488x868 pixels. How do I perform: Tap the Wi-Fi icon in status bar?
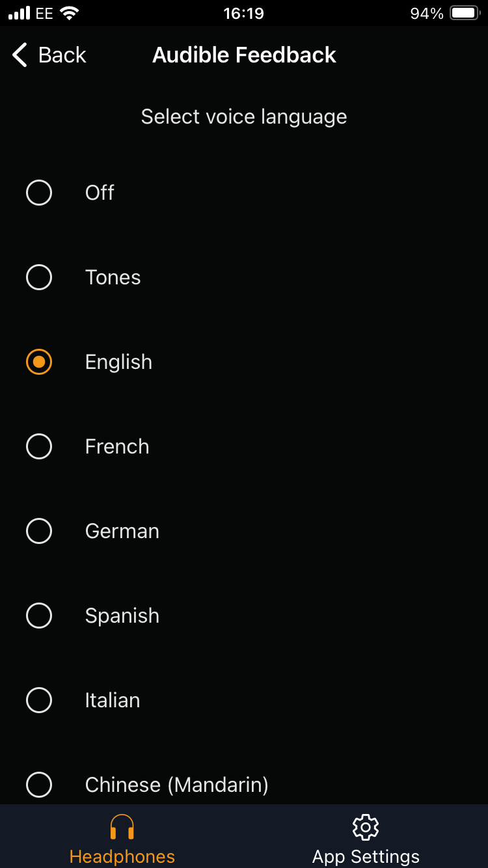point(69,14)
